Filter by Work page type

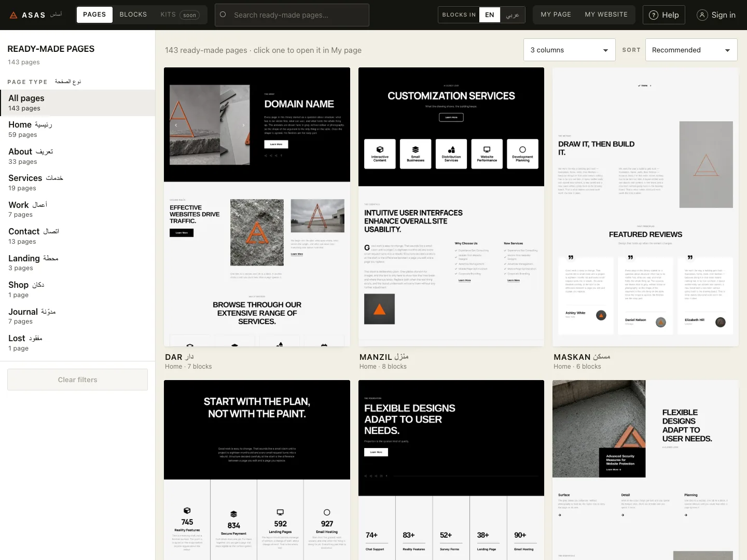click(x=77, y=209)
